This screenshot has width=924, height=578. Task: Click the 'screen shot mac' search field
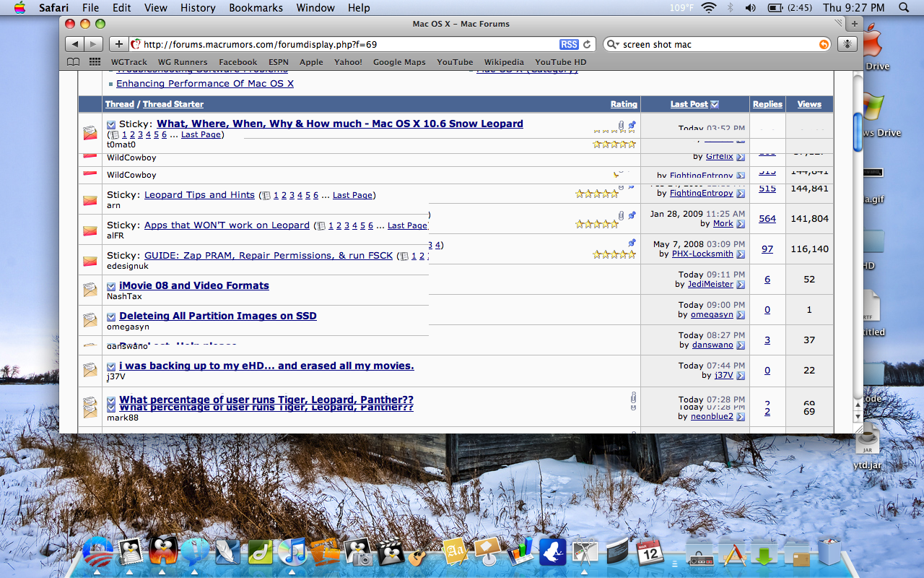[x=718, y=44]
